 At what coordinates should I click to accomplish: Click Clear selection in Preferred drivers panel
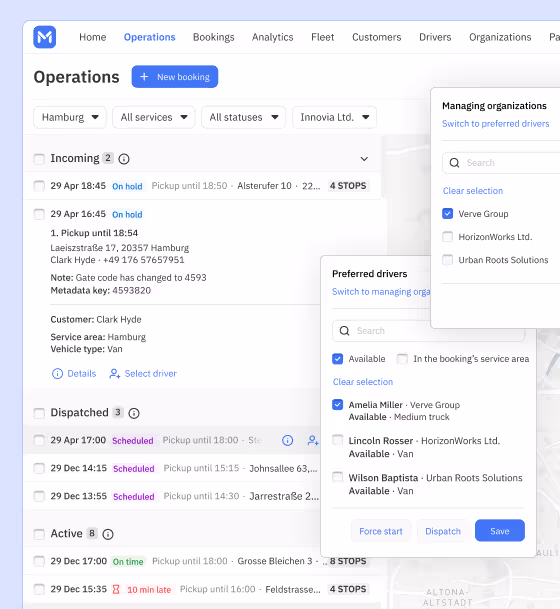point(363,382)
